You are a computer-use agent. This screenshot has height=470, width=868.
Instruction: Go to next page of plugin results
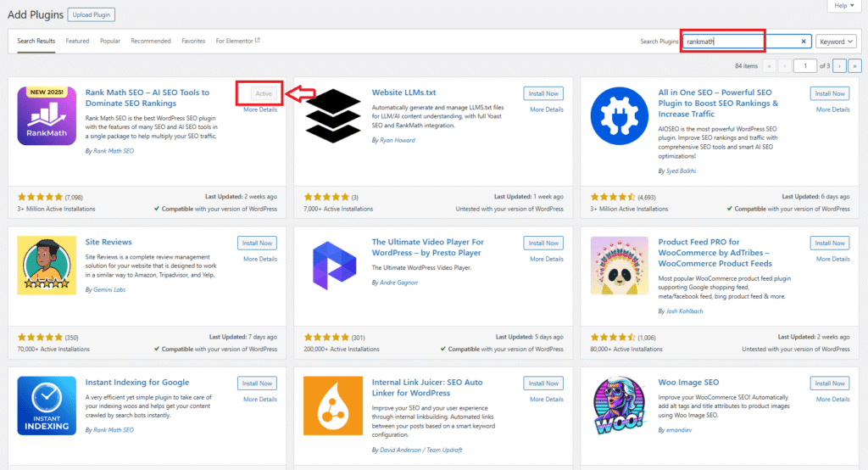(839, 65)
